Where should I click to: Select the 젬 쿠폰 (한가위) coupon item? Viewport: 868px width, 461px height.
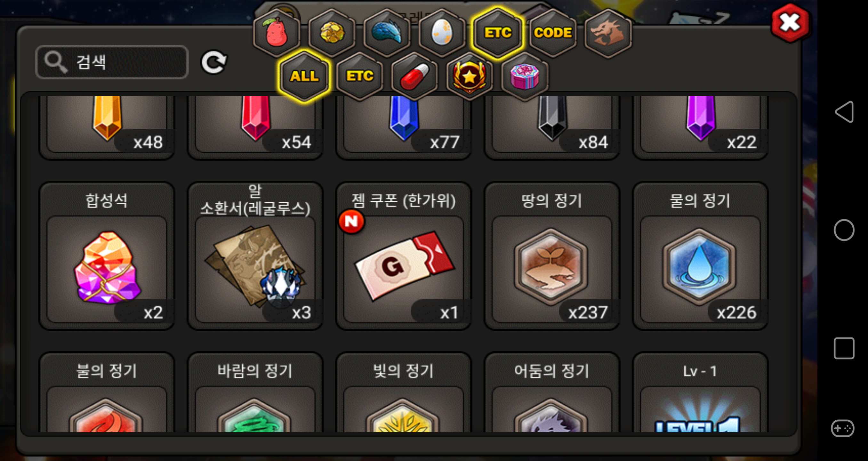click(x=404, y=256)
